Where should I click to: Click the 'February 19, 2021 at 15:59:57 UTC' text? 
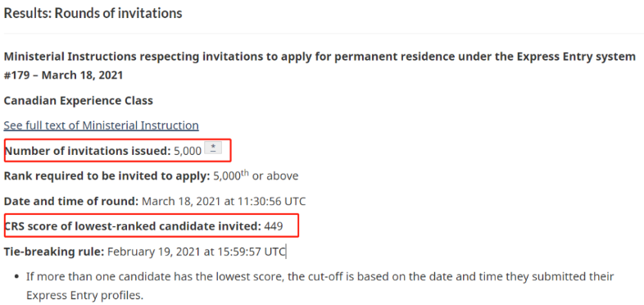coord(197,251)
